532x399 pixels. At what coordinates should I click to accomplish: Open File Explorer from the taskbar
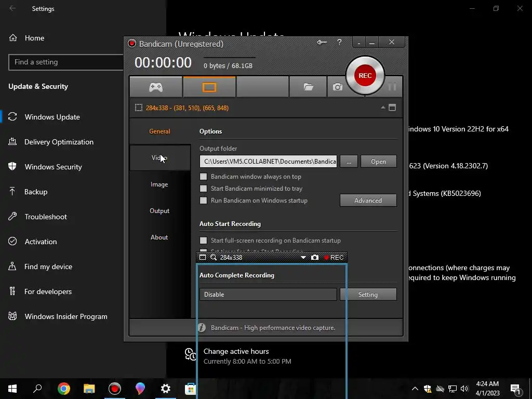(89, 389)
